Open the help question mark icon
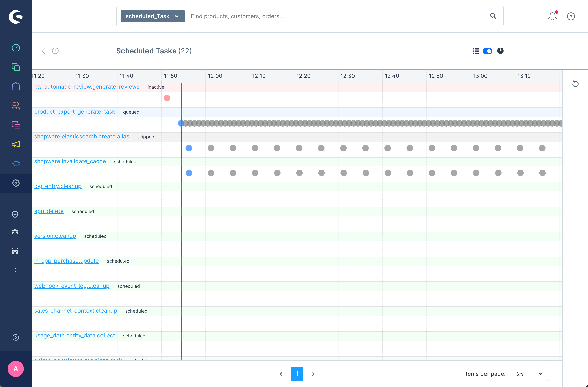This screenshot has height=387, width=588. click(571, 16)
